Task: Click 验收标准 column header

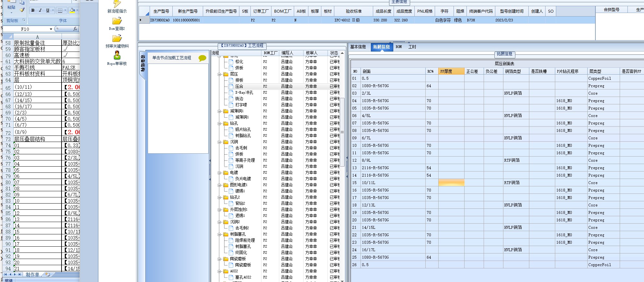Action: pos(353,11)
